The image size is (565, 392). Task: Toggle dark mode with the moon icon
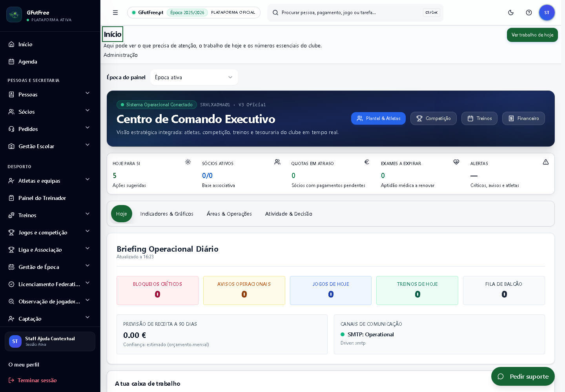click(x=511, y=13)
